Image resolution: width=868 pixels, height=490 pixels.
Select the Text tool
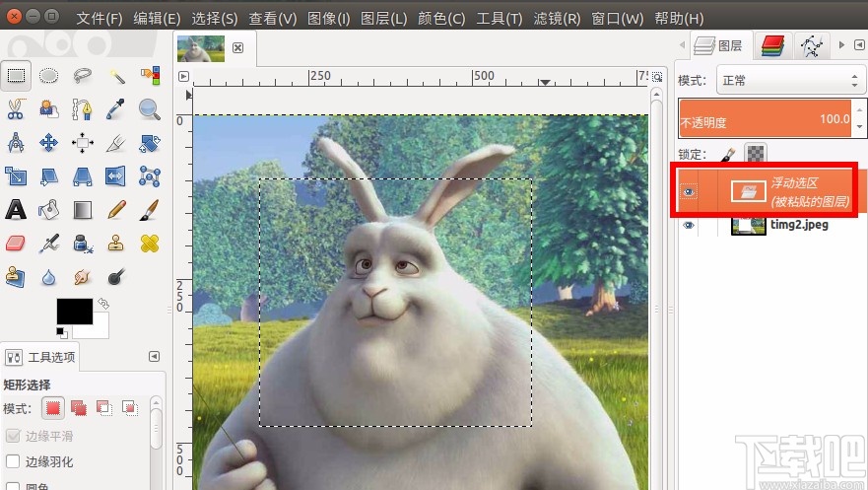tap(16, 210)
